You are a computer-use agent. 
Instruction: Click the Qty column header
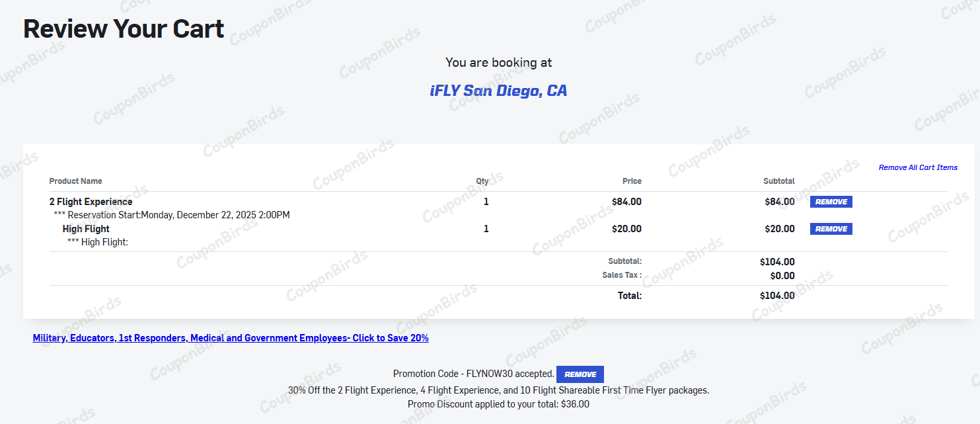click(x=482, y=181)
